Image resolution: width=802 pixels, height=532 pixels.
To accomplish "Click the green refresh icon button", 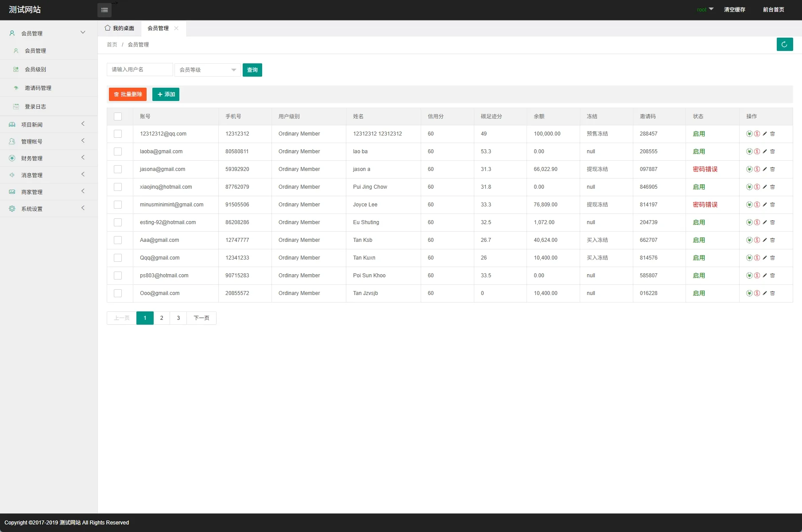I will coord(784,44).
